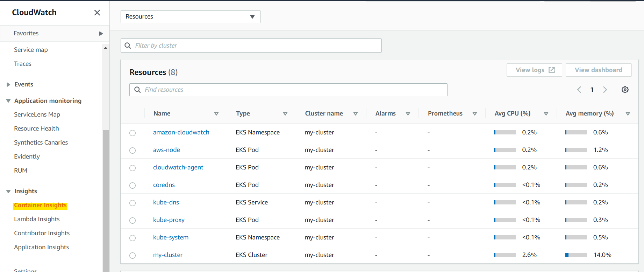Viewport: 644px width, 272px height.
Task: Open table preferences gear icon
Action: coord(625,90)
